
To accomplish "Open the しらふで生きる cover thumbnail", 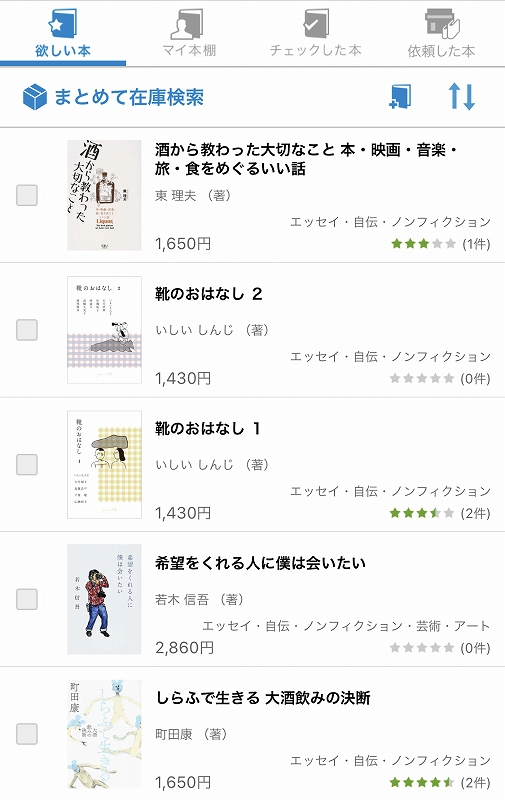I will pos(104,734).
